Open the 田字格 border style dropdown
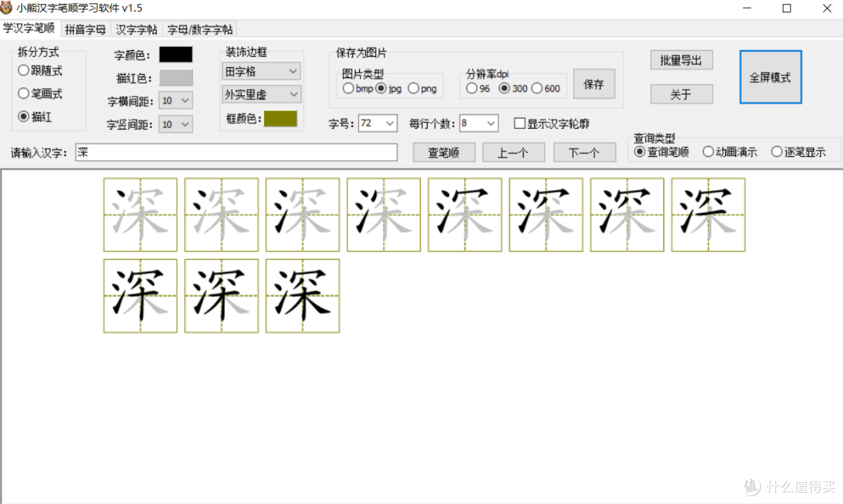This screenshot has width=843, height=504. tap(261, 71)
